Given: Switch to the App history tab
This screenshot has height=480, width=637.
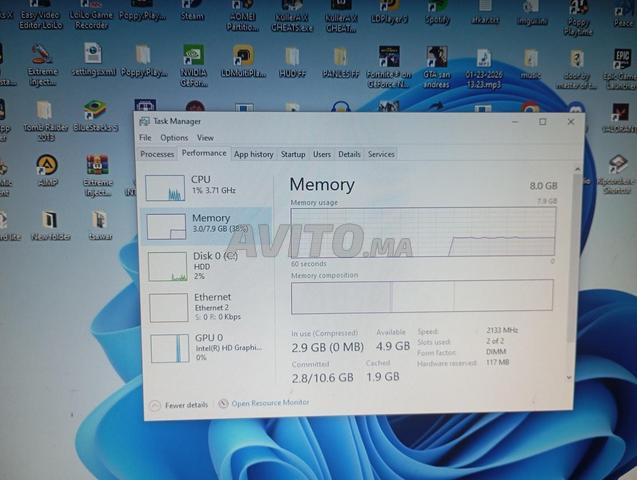Looking at the screenshot, I should [x=253, y=154].
